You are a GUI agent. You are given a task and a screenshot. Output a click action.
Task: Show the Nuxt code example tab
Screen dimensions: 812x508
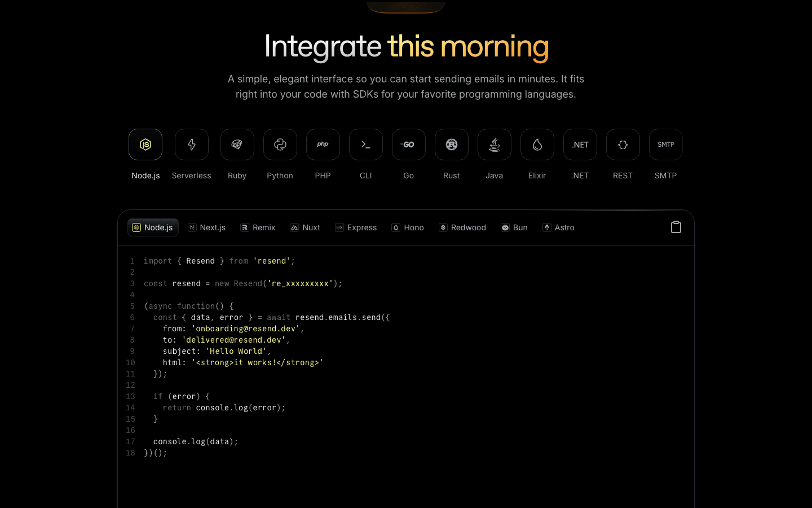tap(305, 227)
